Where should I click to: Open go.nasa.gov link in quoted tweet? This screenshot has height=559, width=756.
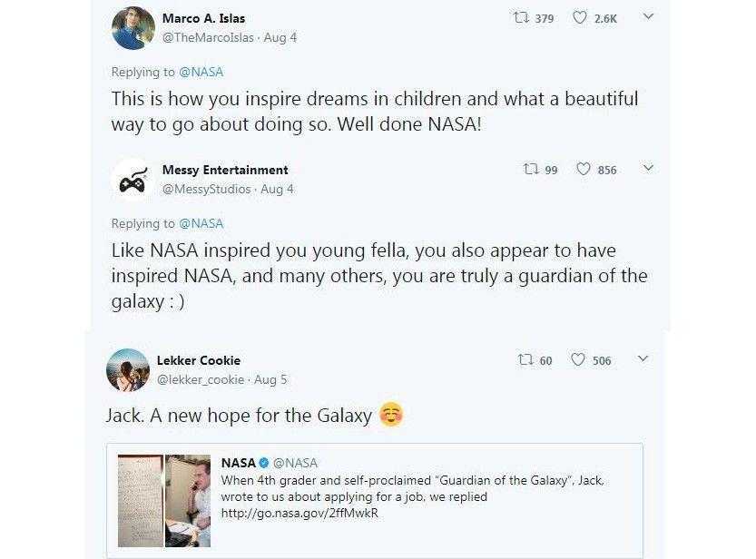(299, 514)
